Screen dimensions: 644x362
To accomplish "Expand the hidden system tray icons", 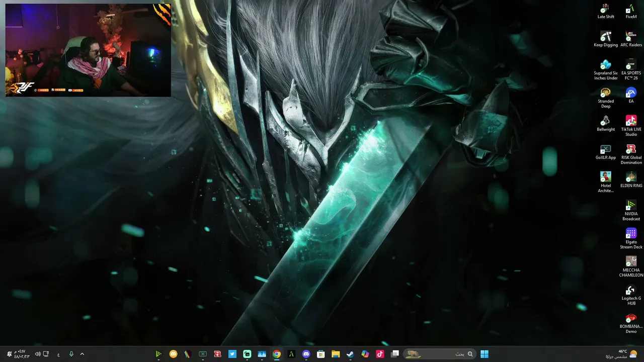I will coord(82,354).
